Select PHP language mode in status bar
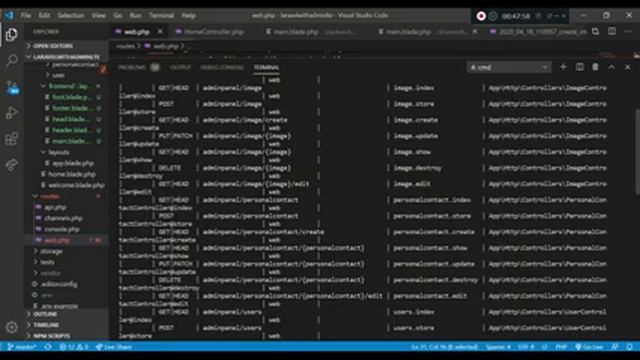The image size is (640, 360). pos(561,347)
